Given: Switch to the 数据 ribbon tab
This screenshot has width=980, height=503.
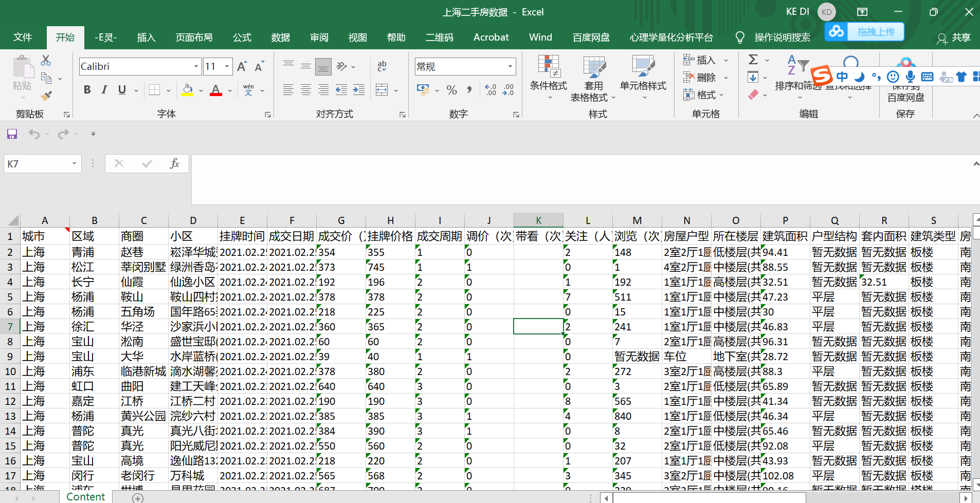Looking at the screenshot, I should pyautogui.click(x=280, y=38).
